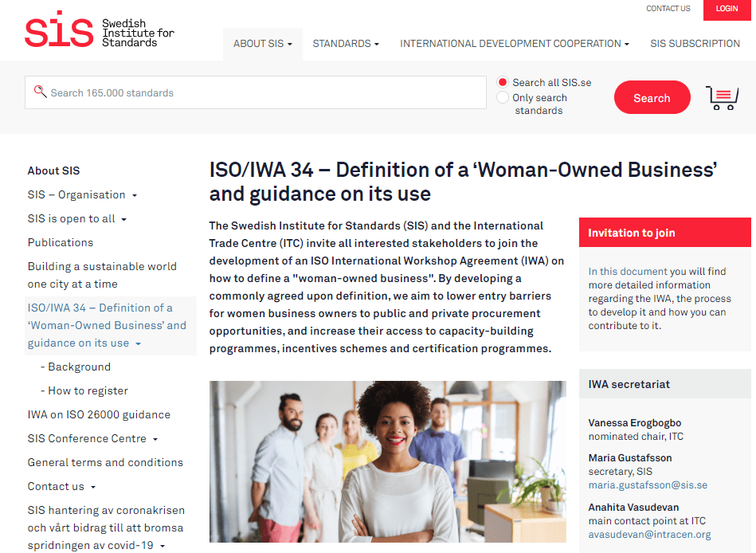
Task: Open How to register sidebar item
Action: (x=88, y=390)
